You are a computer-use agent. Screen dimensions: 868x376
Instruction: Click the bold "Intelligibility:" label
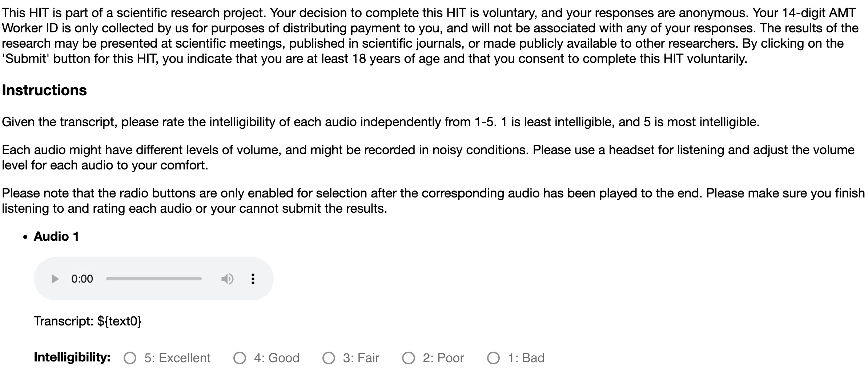pyautogui.click(x=72, y=357)
